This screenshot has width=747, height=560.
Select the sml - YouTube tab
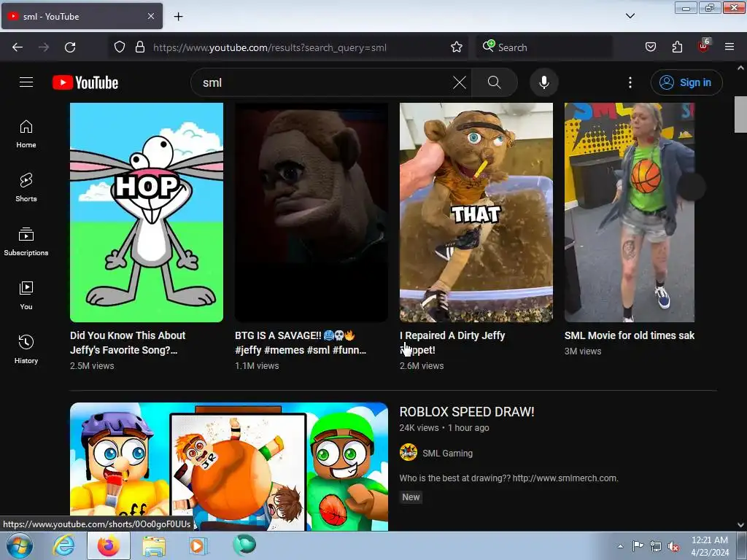pos(82,16)
